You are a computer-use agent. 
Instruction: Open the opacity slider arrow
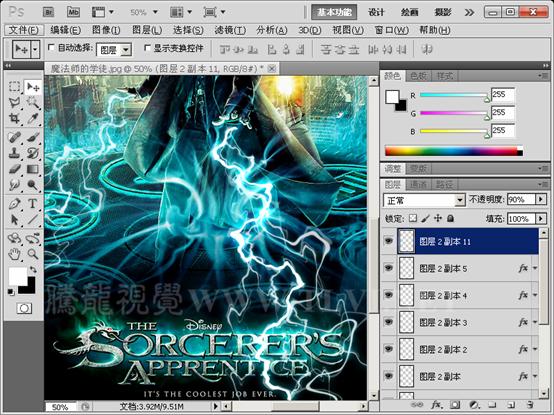541,200
